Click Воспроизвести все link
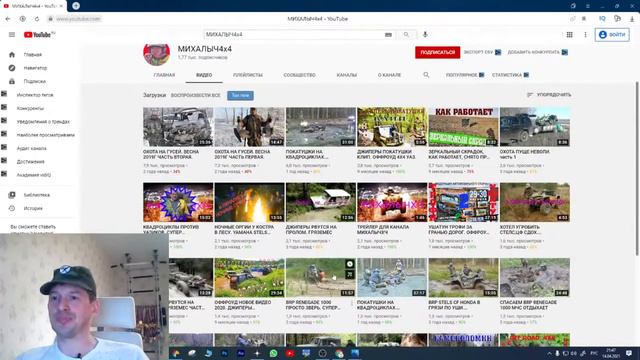Viewport: 640px width, 360px height. click(196, 96)
